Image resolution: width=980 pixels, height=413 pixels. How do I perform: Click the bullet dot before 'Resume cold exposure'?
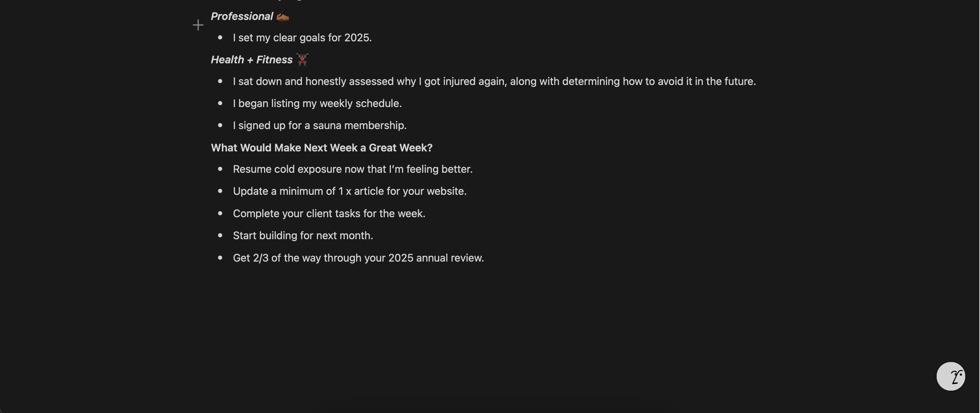click(220, 169)
